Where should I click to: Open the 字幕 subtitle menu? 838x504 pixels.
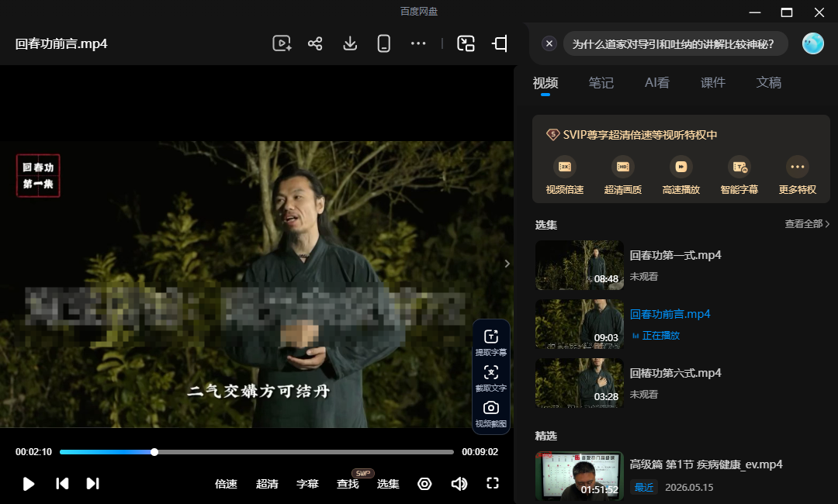[307, 484]
